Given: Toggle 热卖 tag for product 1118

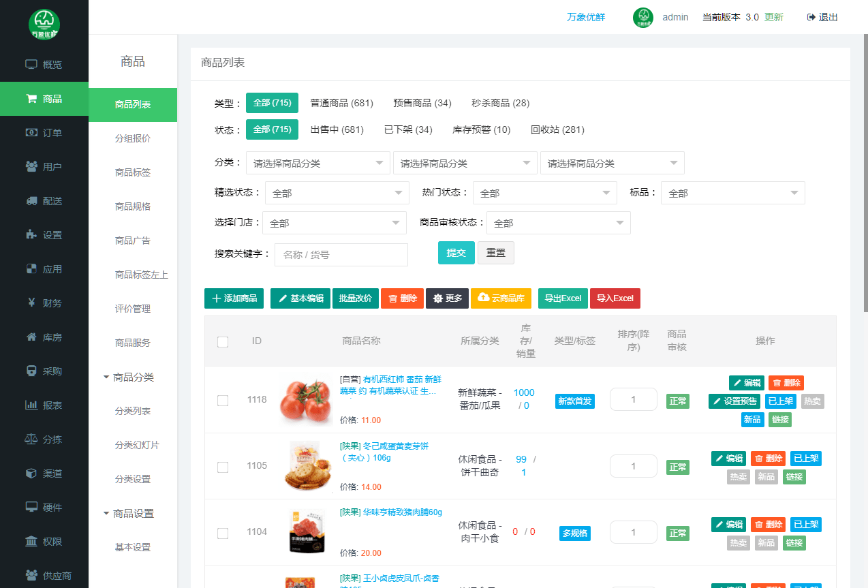Looking at the screenshot, I should pos(813,401).
